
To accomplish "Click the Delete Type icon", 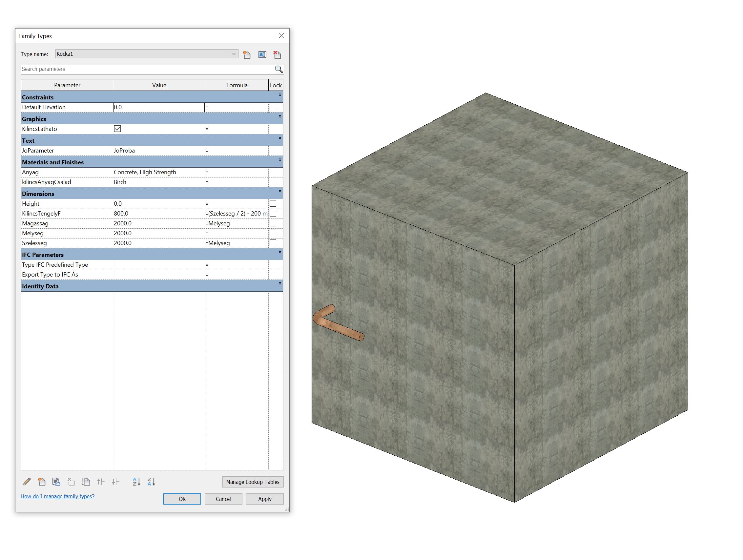I will point(277,54).
